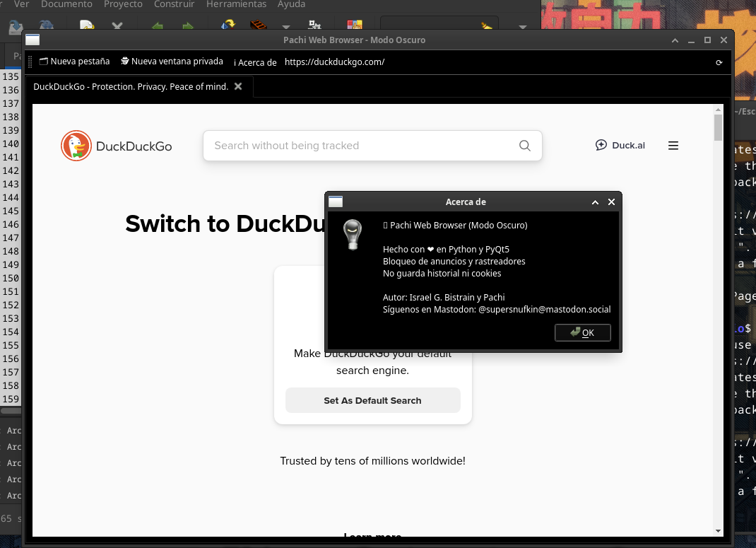Click the editor's close document X icon
The width and height of the screenshot is (756, 548).
tap(117, 25)
